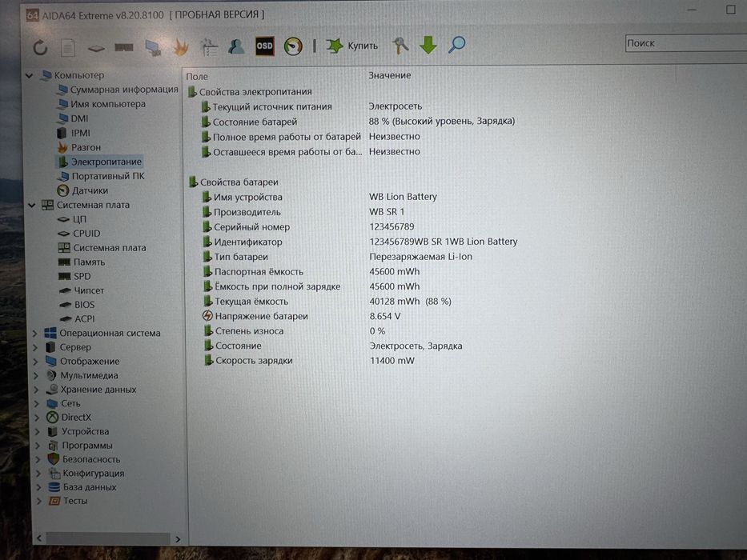Select Устройства in the tree
Viewport: 747px width, 560px height.
click(78, 431)
